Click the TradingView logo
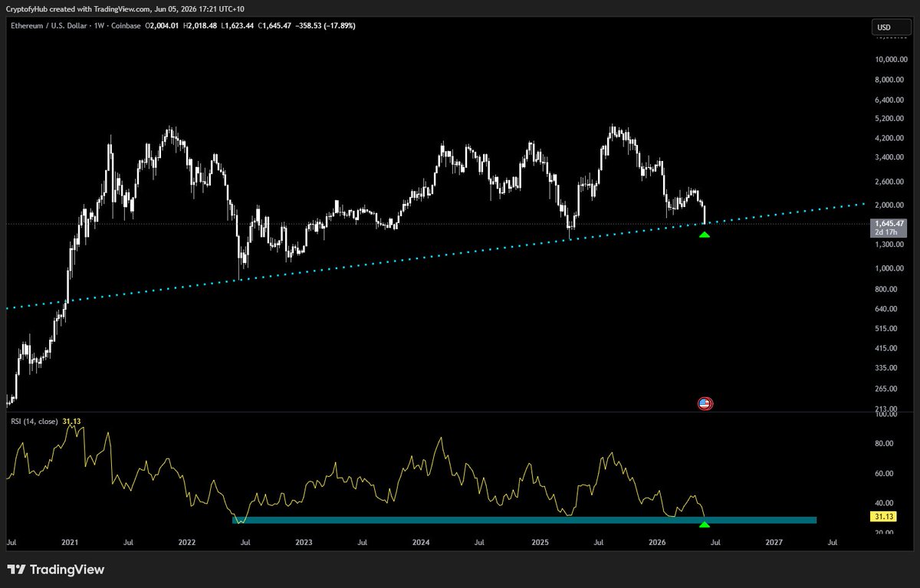The image size is (920, 588). (55, 570)
